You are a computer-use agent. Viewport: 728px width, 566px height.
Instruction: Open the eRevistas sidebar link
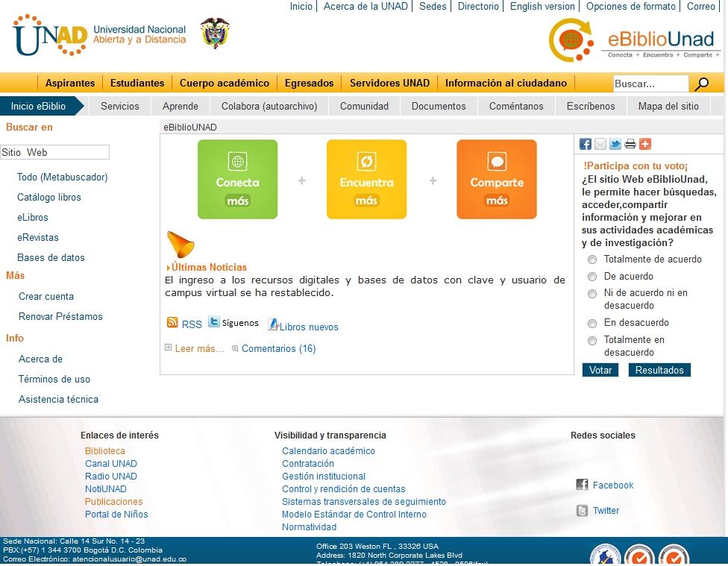(37, 237)
